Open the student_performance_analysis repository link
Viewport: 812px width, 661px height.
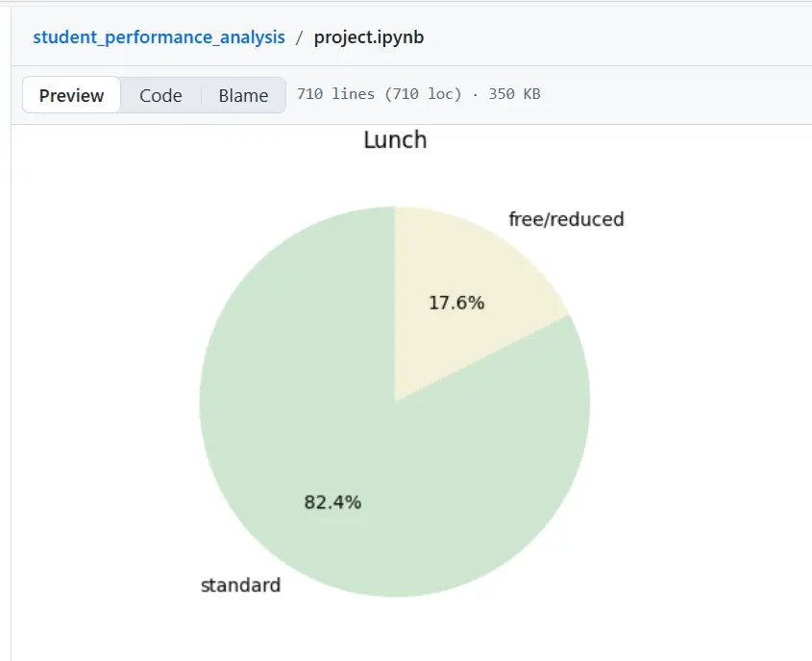(159, 37)
